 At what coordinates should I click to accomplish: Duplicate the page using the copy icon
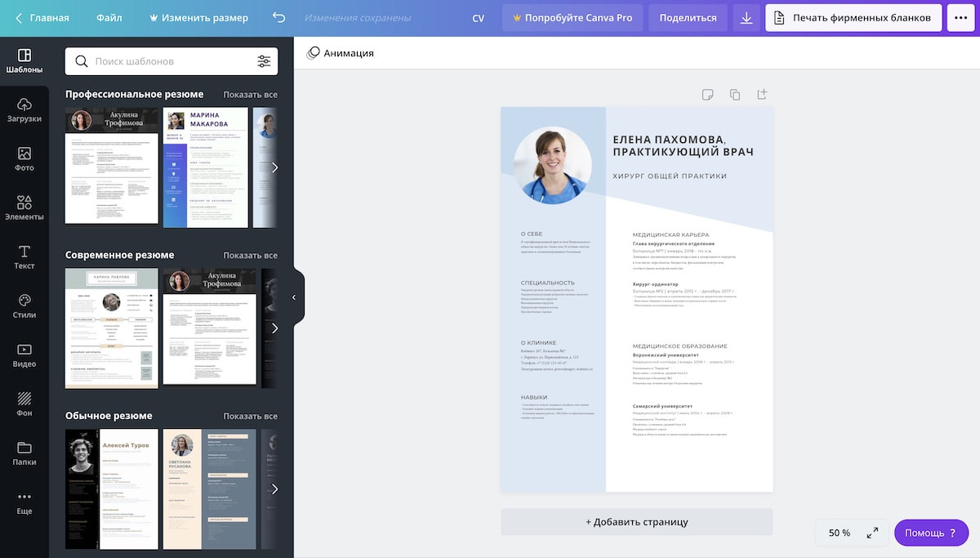coord(734,94)
